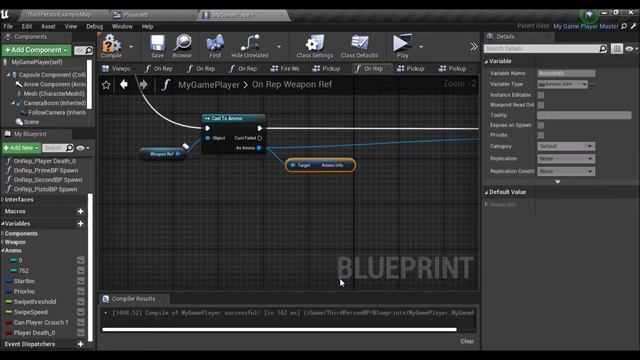The image size is (640, 360).
Task: Click the Tooltip input field
Action: (584, 116)
